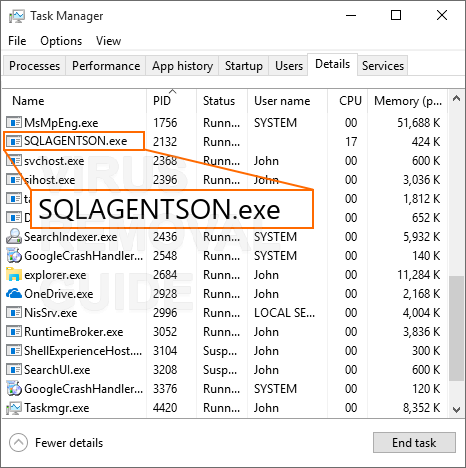Screen dimensions: 466x468
Task: Click the Task Manager title bar icon
Action: (x=17, y=16)
